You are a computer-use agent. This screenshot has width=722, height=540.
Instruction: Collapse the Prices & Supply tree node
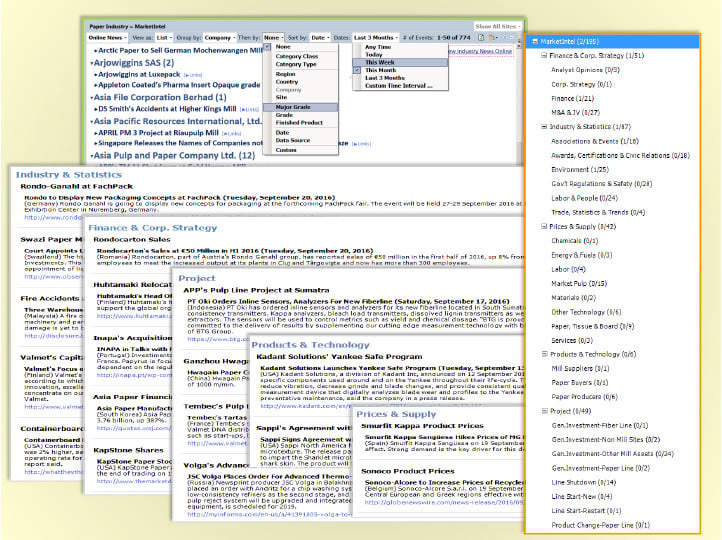coord(544,226)
